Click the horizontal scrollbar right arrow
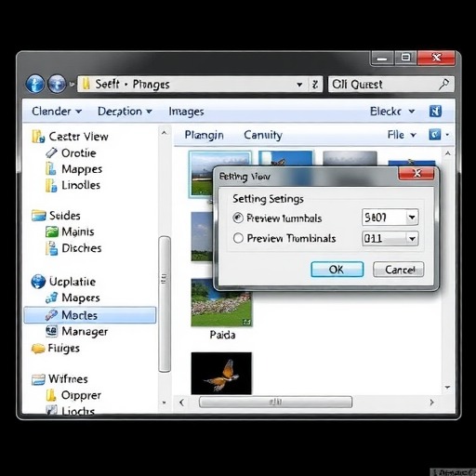This screenshot has width=476, height=476. 431,403
